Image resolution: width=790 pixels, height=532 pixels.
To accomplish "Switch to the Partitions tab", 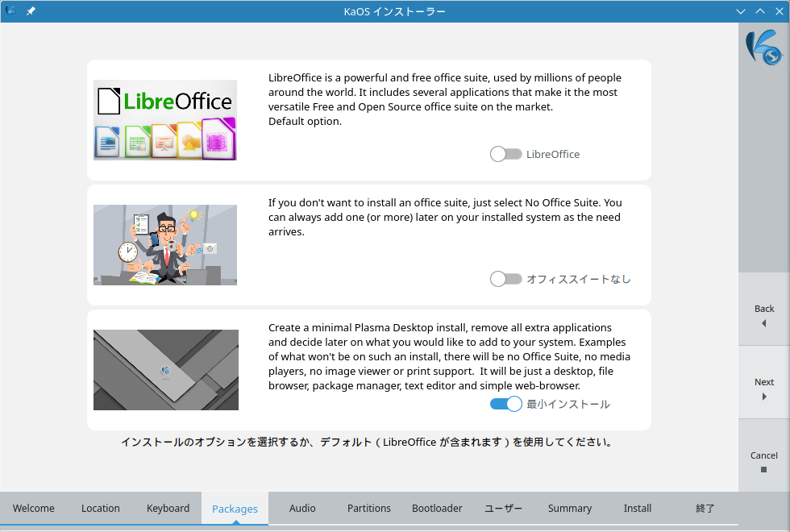I will 369,509.
